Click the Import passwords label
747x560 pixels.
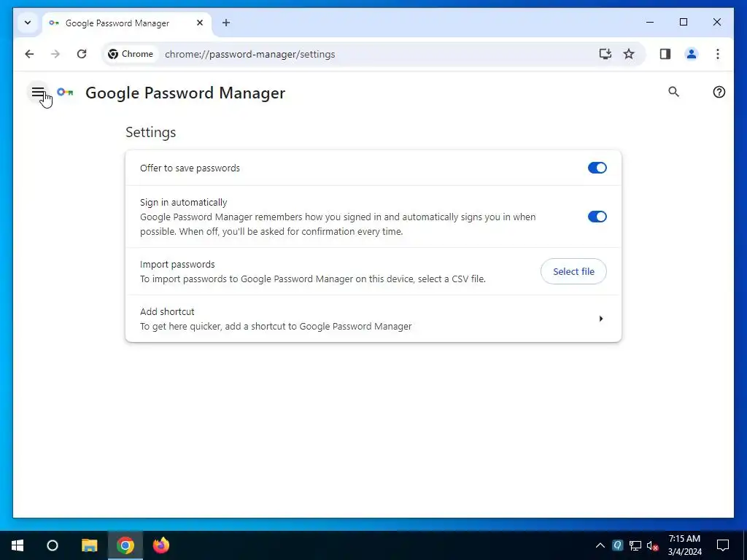[177, 264]
